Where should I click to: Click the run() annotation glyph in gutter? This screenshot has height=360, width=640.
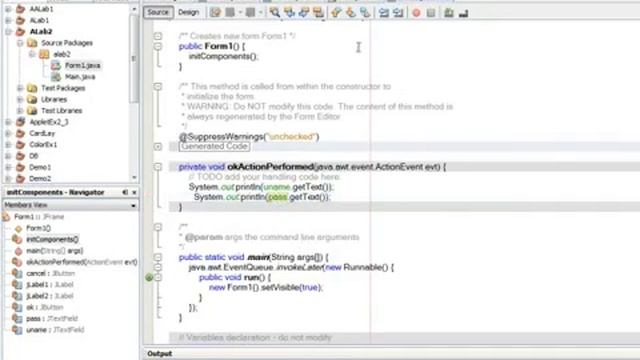point(149,278)
